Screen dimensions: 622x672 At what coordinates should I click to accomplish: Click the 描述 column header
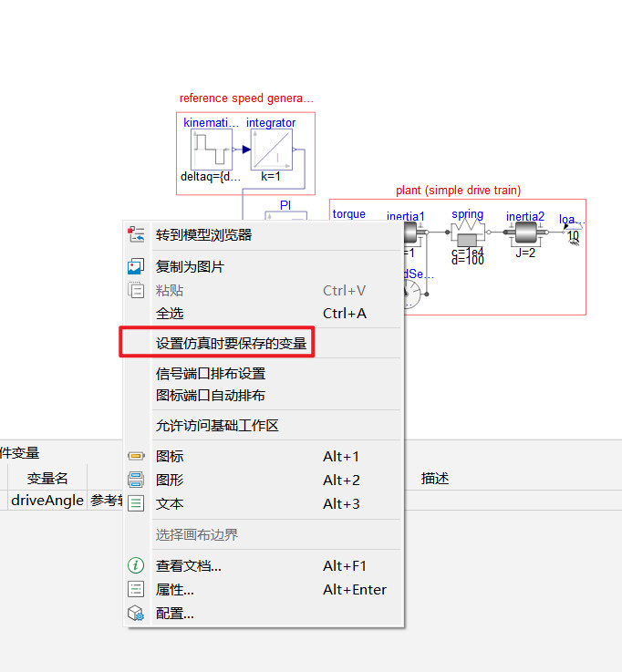434,479
